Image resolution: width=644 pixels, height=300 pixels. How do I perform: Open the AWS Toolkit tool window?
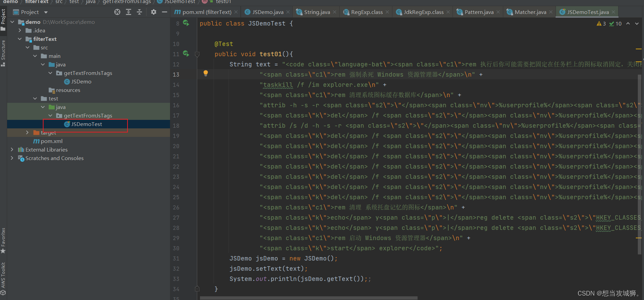click(x=3, y=279)
